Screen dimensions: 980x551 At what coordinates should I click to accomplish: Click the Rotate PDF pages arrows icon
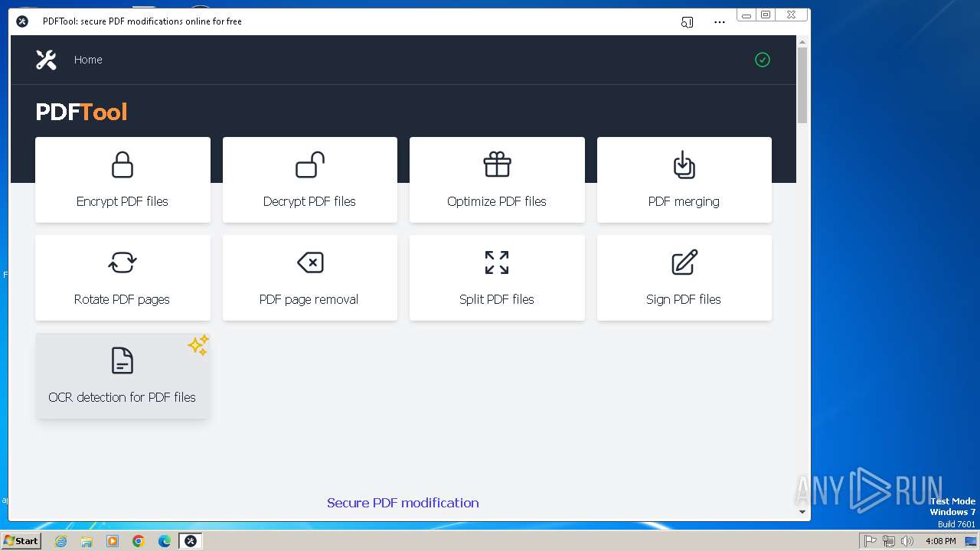tap(122, 262)
